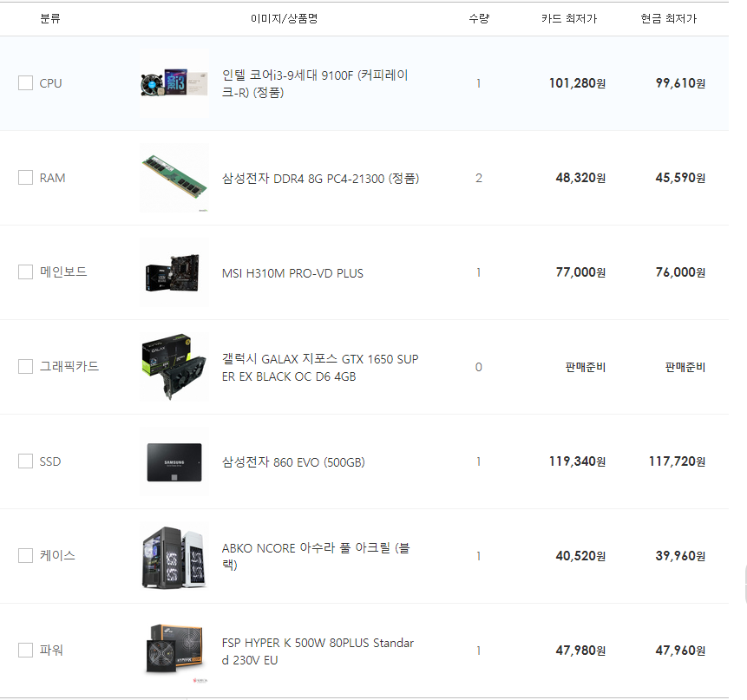The height and width of the screenshot is (700, 747).
Task: Open the FSP HYPER K power supply thumbnail
Action: [174, 651]
